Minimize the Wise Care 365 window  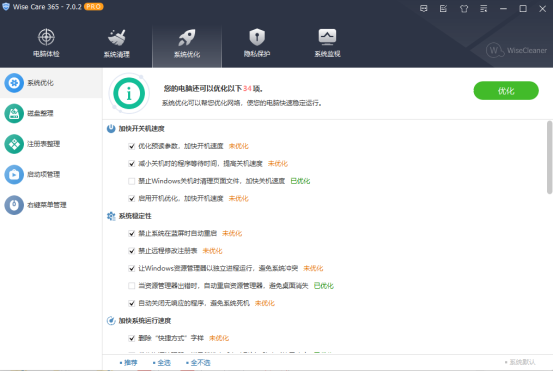pos(503,8)
